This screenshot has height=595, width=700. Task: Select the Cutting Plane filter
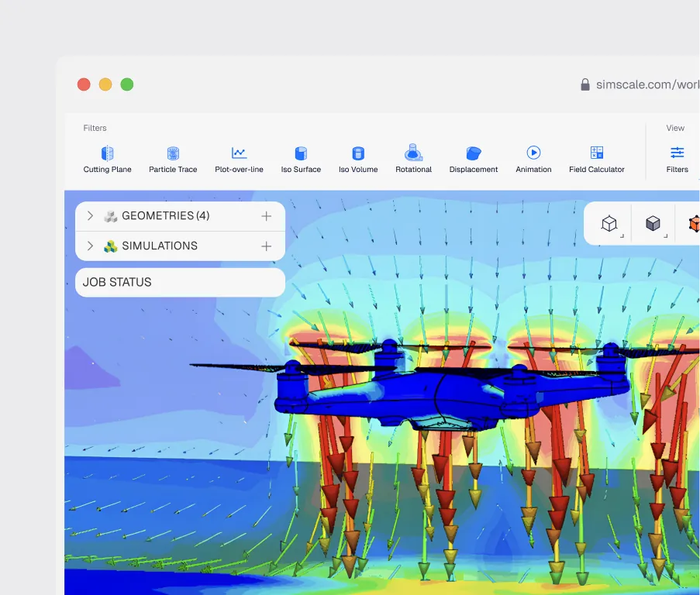107,160
